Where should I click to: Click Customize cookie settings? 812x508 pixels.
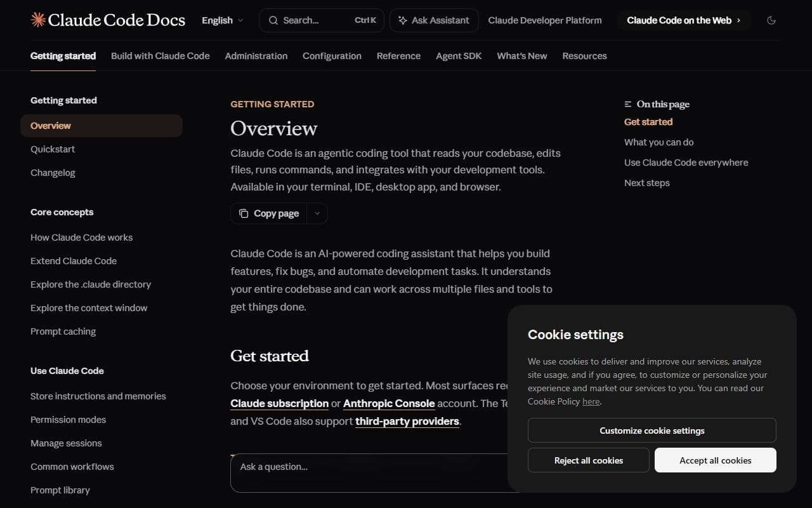pos(652,430)
